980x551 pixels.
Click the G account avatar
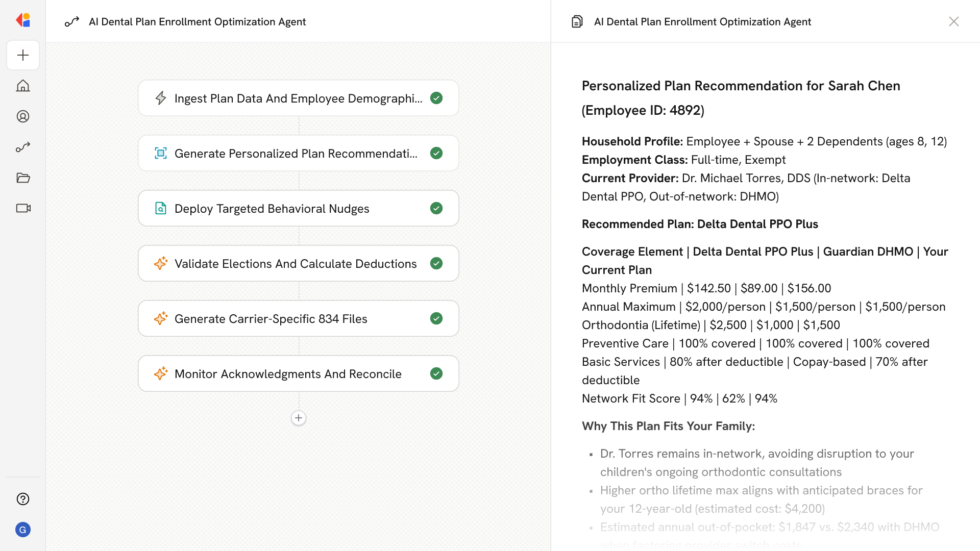click(23, 530)
